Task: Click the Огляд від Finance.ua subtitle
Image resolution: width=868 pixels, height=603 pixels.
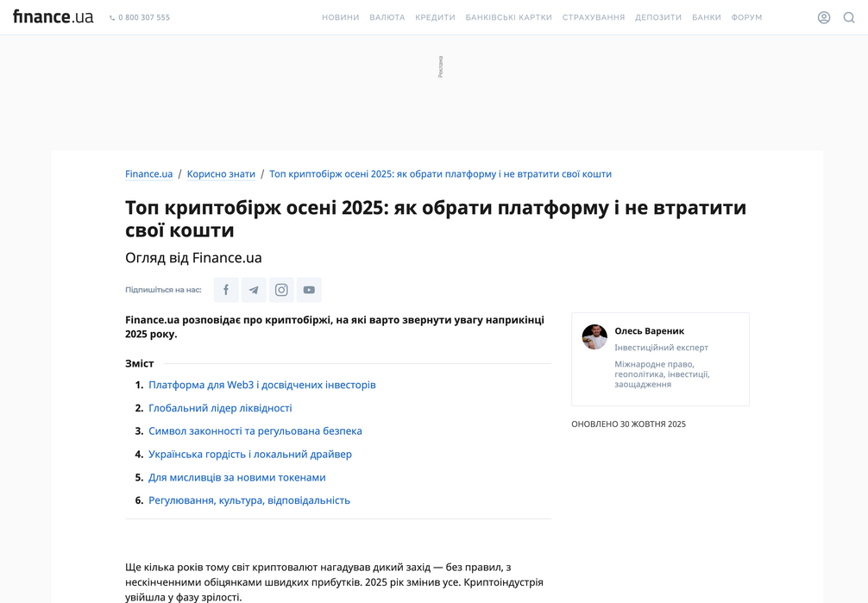Action: click(193, 258)
